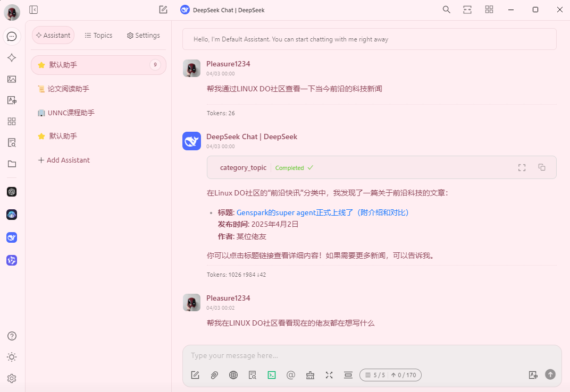Open category_topic result in fullscreen view
570x392 pixels.
coord(522,167)
